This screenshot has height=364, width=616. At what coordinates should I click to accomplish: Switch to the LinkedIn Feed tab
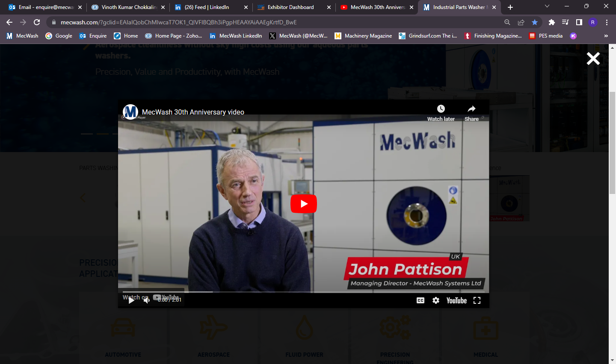[x=207, y=7]
